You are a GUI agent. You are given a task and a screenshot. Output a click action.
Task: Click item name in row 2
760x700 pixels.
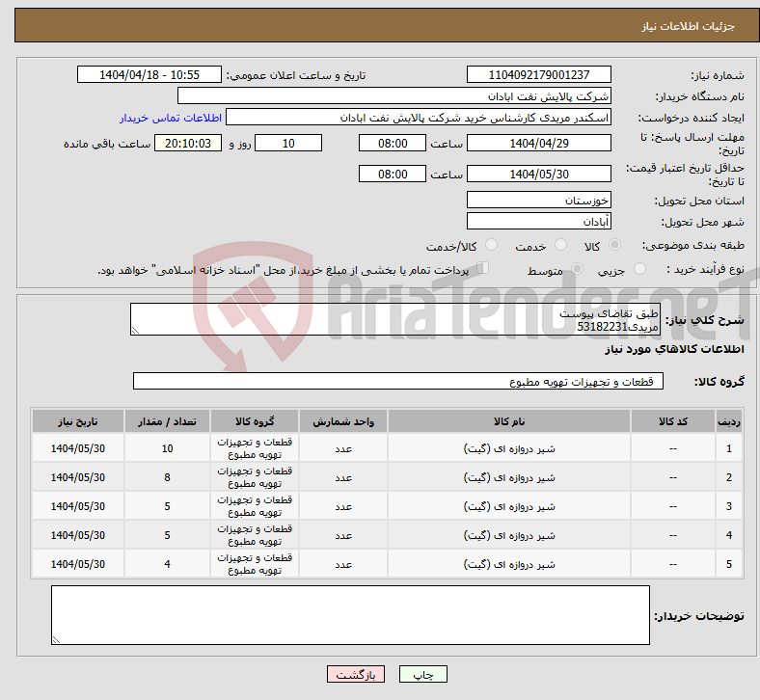(x=509, y=477)
